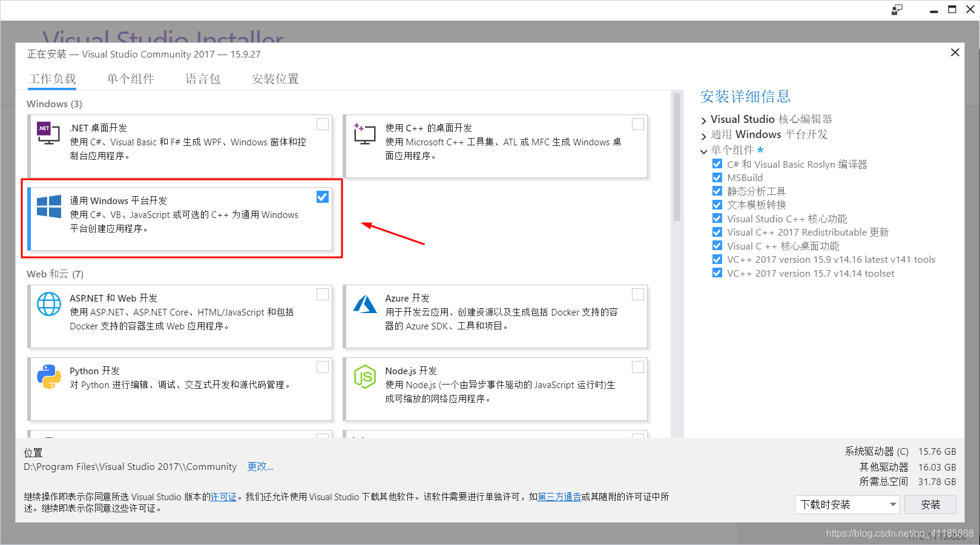Switch to 语言包 tab
980x545 pixels.
(203, 79)
